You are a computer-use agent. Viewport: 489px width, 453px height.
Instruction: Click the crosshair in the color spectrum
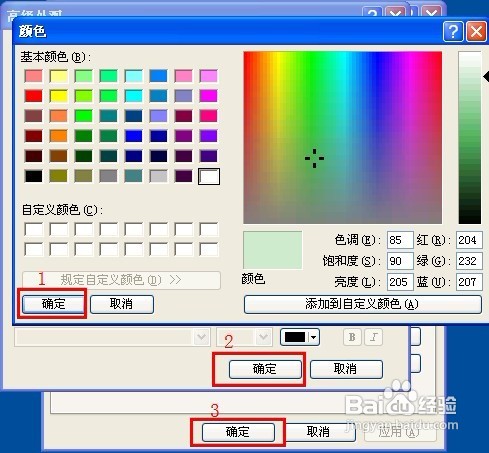(314, 158)
